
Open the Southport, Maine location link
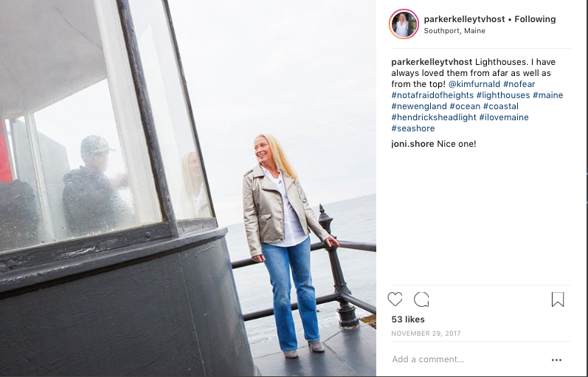tap(454, 31)
